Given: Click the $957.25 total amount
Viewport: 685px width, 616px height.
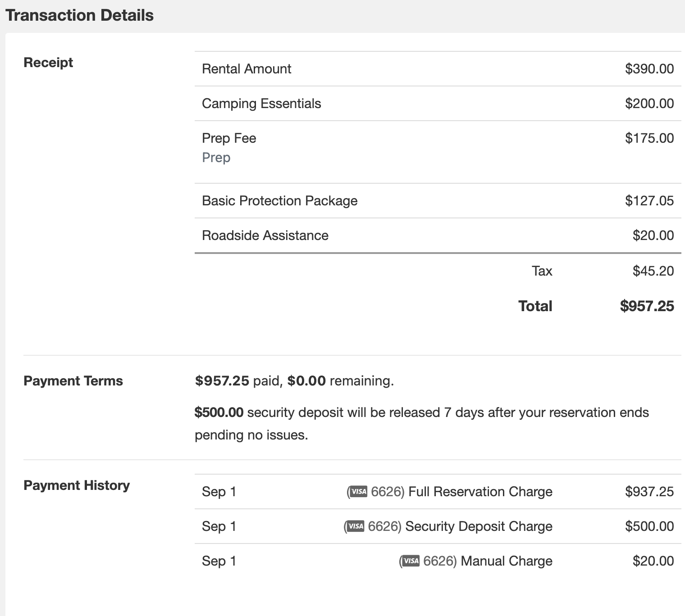Looking at the screenshot, I should click(x=647, y=306).
